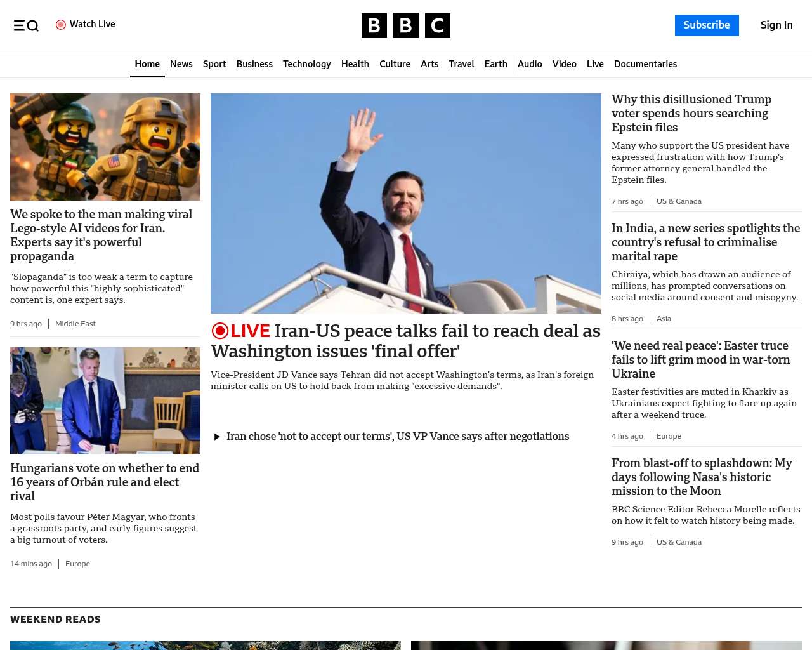Read India marital rape series article
812x650 pixels.
pos(705,242)
